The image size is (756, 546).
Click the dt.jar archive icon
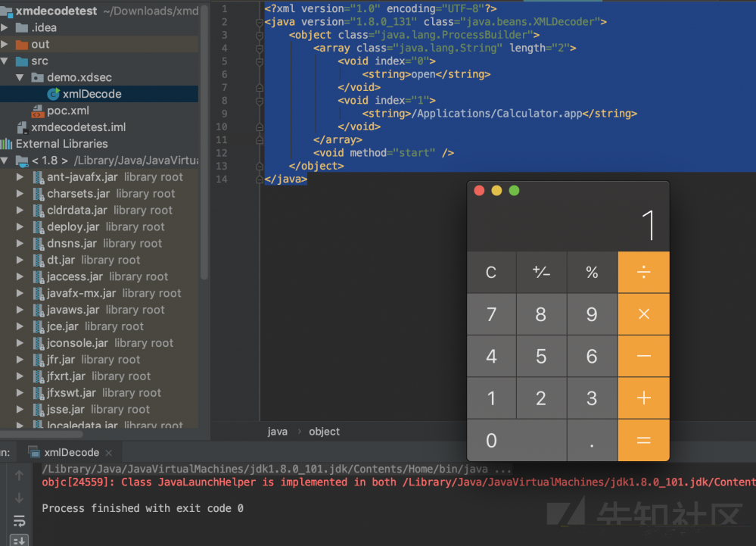coord(39,260)
